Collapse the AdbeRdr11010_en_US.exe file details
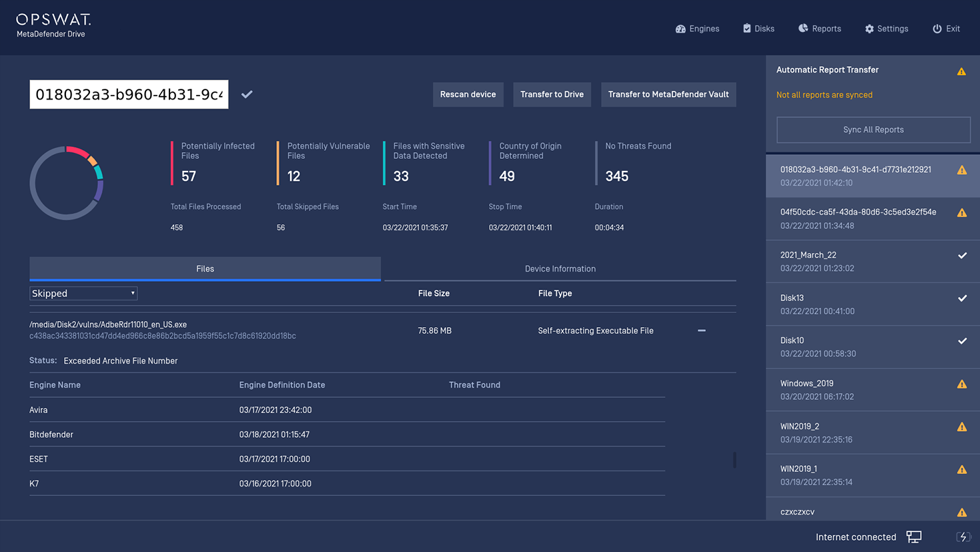Screen dimensions: 980x552 tap(702, 330)
